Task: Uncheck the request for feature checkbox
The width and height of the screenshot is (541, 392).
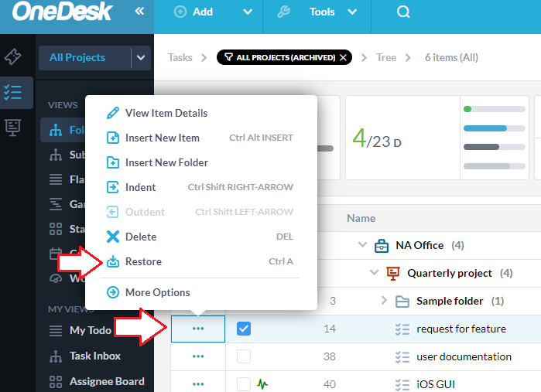Action: click(244, 329)
